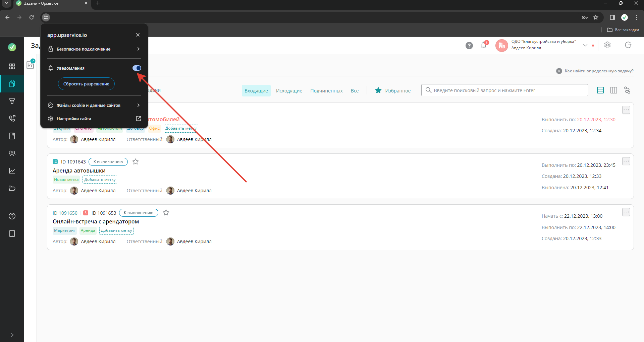Switch to kanban columns view icon
Image resolution: width=644 pixels, height=342 pixels.
tap(614, 90)
